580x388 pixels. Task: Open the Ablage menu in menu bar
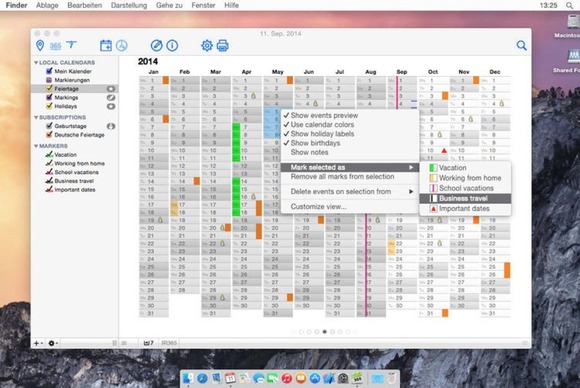tap(47, 5)
